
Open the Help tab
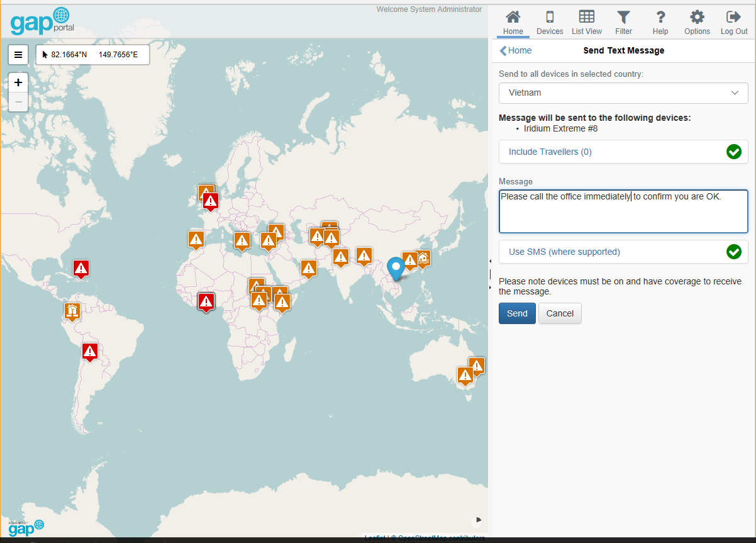[x=660, y=23]
